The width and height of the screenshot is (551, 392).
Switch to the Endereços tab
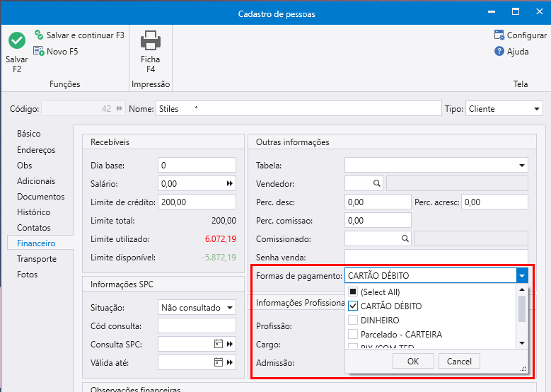(36, 150)
